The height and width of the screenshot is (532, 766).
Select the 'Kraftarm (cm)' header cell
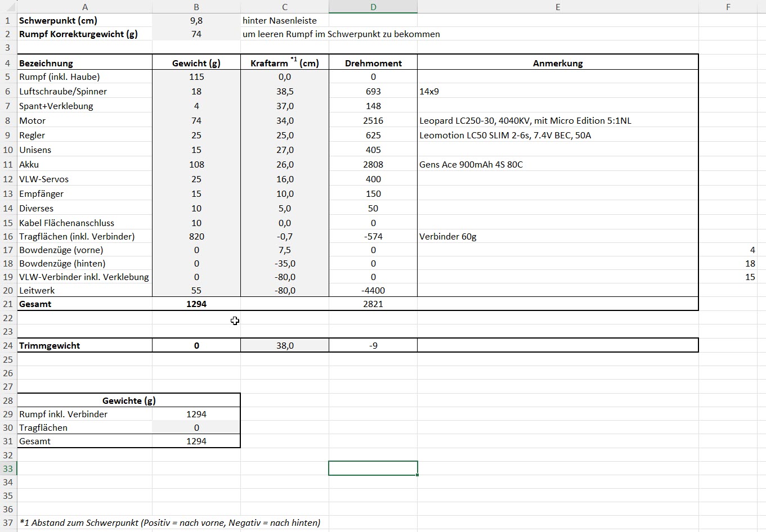pos(285,63)
